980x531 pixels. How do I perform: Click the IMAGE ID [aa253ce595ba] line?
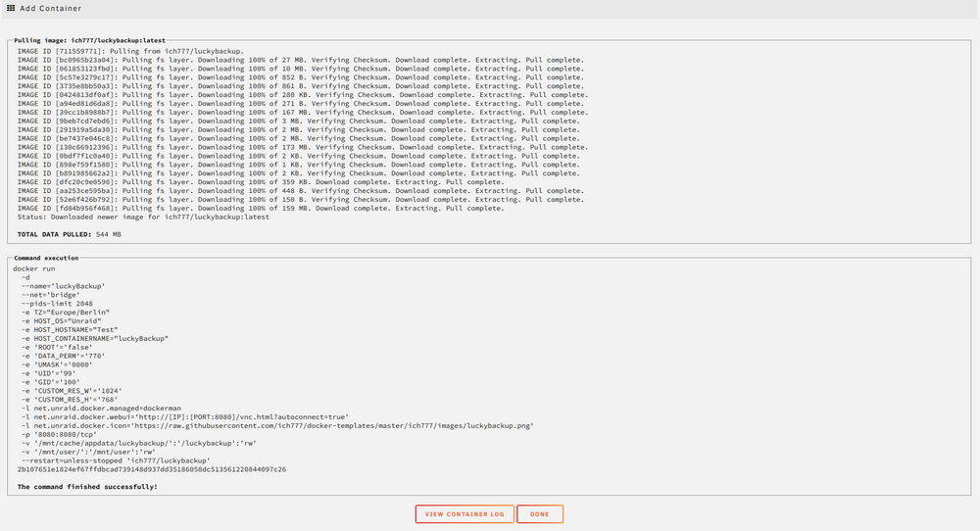tap(301, 191)
